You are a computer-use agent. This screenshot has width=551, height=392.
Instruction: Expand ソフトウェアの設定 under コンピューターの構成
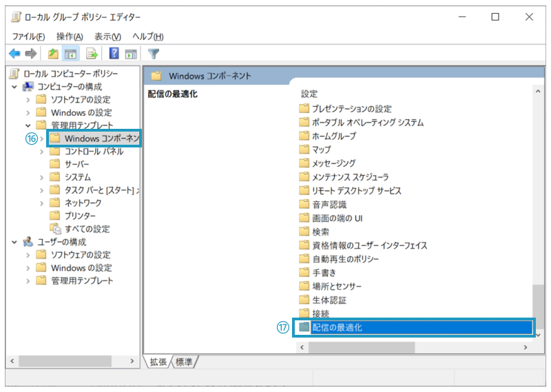point(28,100)
